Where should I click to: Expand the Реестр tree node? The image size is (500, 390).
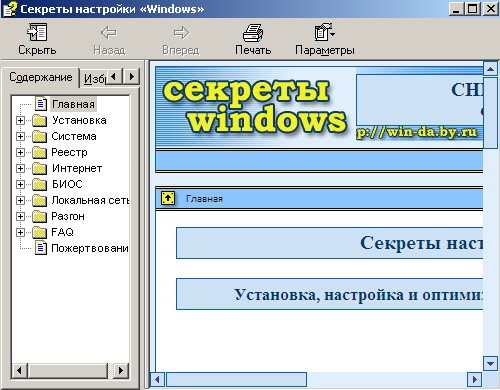[x=20, y=152]
